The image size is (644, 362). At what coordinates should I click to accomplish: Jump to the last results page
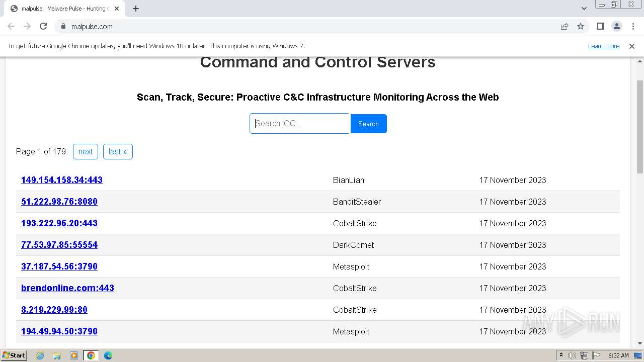(x=118, y=151)
